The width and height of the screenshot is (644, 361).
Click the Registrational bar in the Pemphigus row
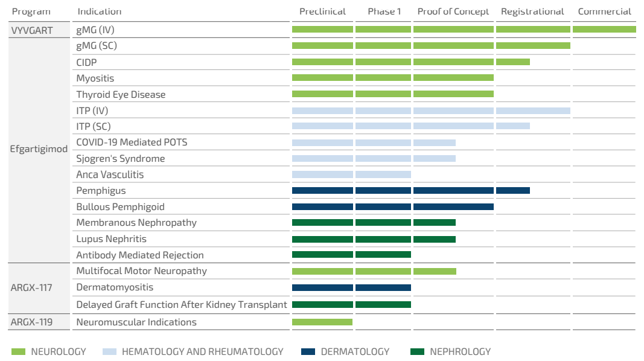point(513,191)
